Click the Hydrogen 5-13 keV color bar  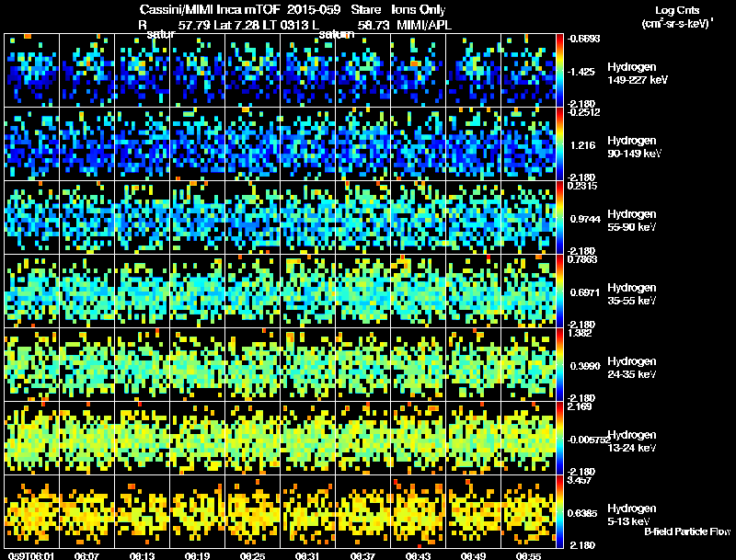coord(559,512)
